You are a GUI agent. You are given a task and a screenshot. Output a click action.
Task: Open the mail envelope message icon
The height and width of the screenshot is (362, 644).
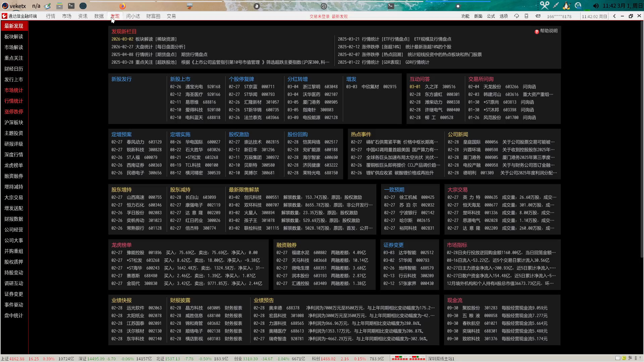coord(538,16)
